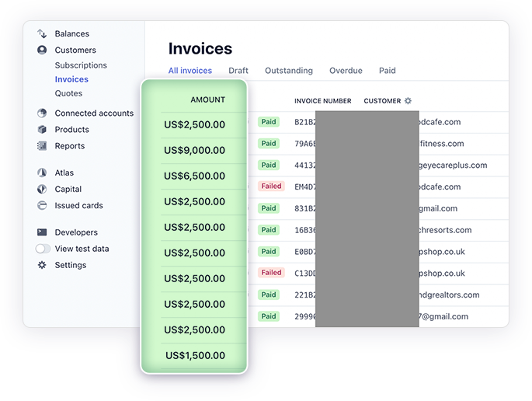The height and width of the screenshot is (401, 532).
Task: Click the customer email ending 7@gmail.com
Action: tap(443, 316)
